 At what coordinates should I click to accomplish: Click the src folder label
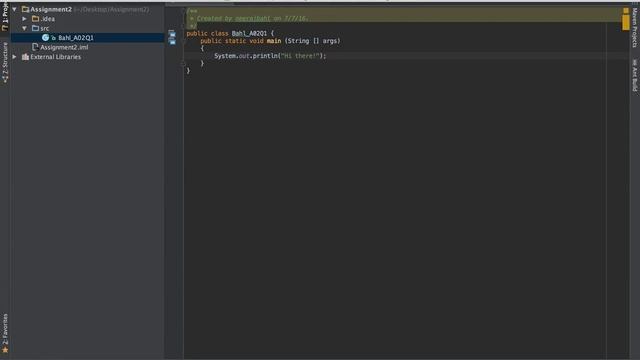(x=44, y=28)
